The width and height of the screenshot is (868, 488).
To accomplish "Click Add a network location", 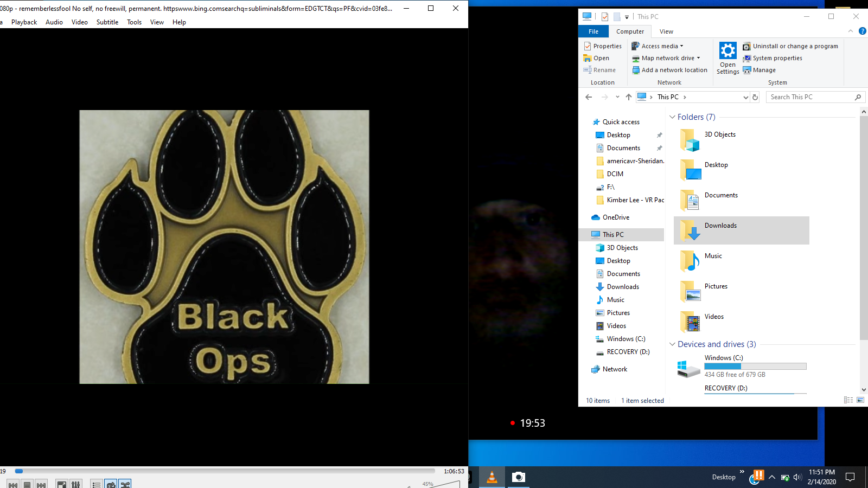I will tap(670, 70).
